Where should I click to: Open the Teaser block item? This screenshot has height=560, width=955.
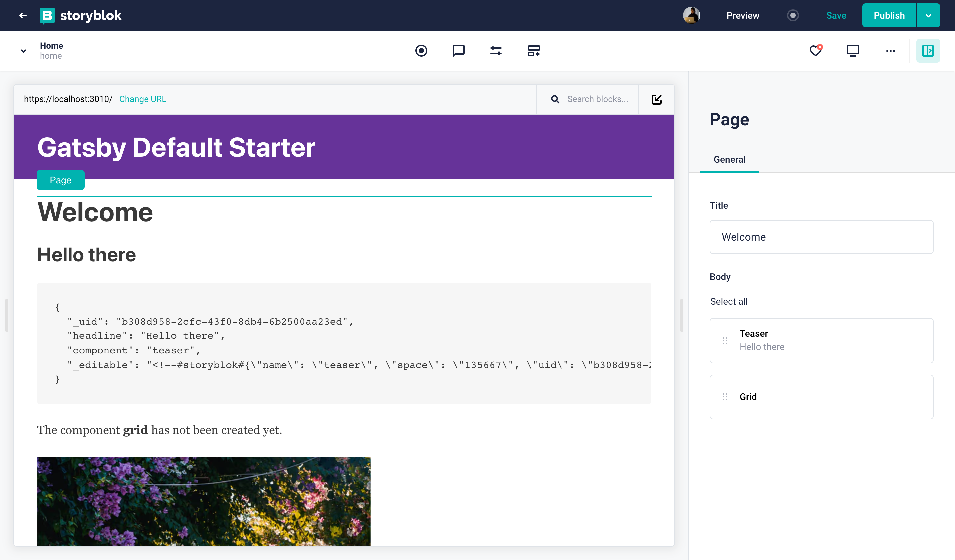[821, 340]
